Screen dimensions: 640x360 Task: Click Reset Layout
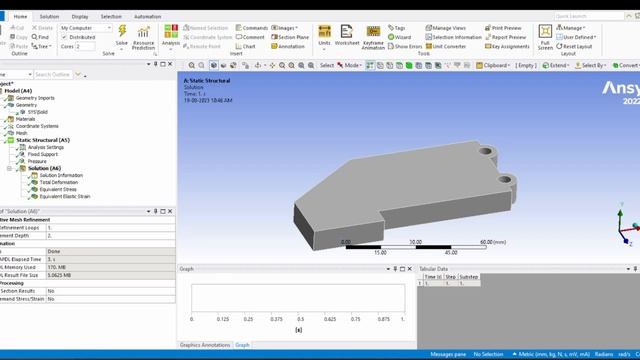[574, 47]
